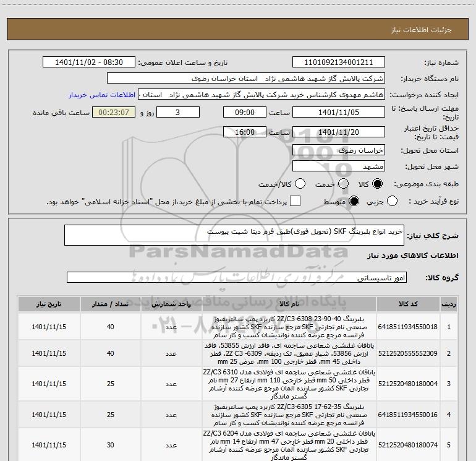Click the استان محل تحویل field
Image resolution: width=476 pixels, height=461 pixels.
click(x=338, y=150)
